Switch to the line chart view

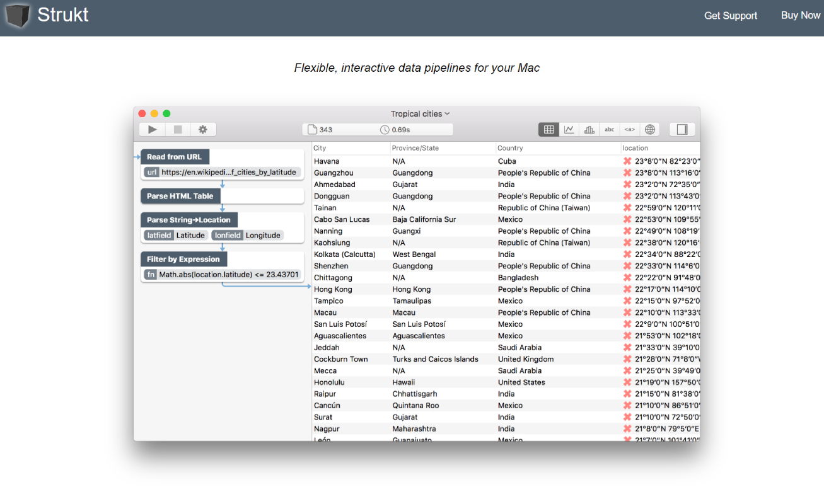point(569,129)
